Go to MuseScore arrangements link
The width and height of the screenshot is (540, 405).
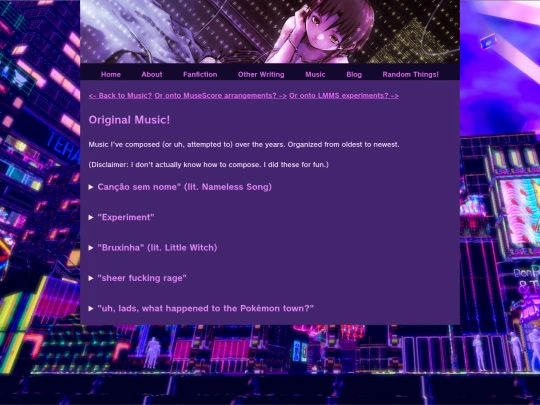[220, 96]
